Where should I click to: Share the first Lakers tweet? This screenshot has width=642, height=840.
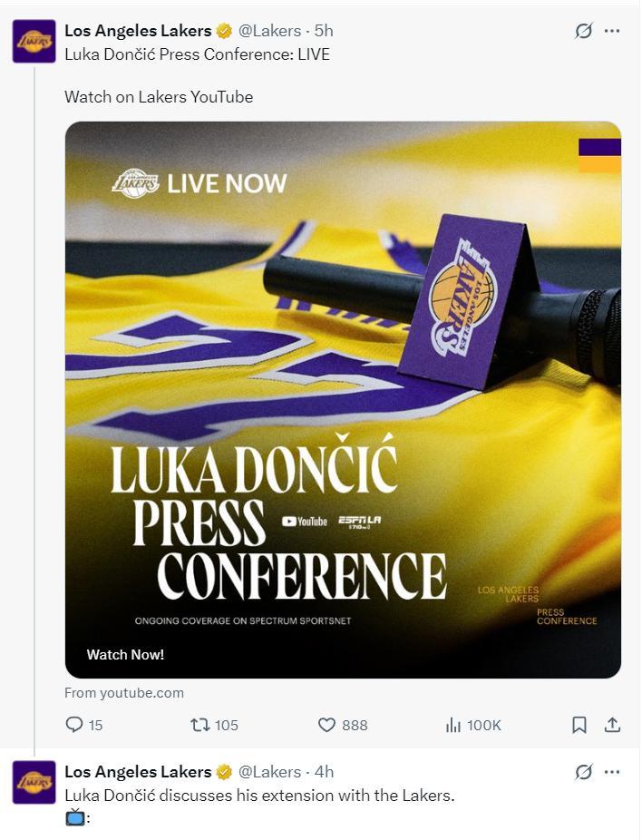pyautogui.click(x=613, y=725)
